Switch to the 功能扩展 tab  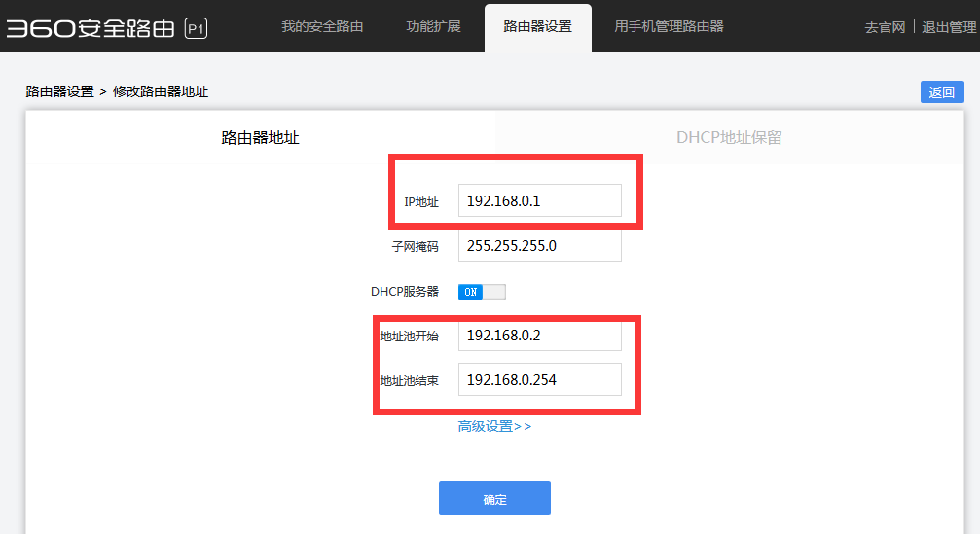pos(433,27)
